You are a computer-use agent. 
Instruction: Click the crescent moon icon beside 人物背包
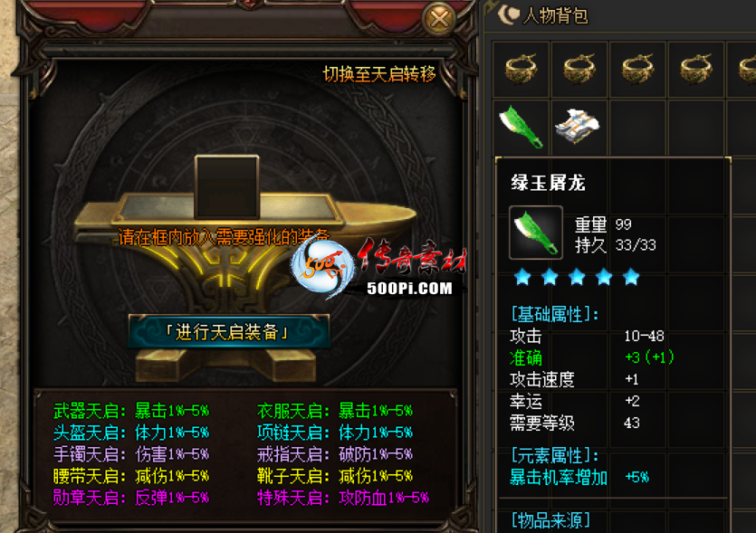tap(508, 15)
